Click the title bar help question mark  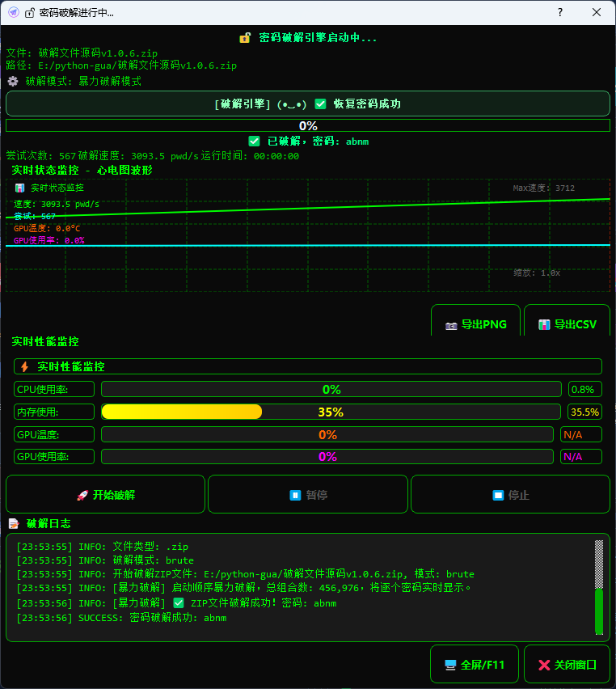pos(559,12)
